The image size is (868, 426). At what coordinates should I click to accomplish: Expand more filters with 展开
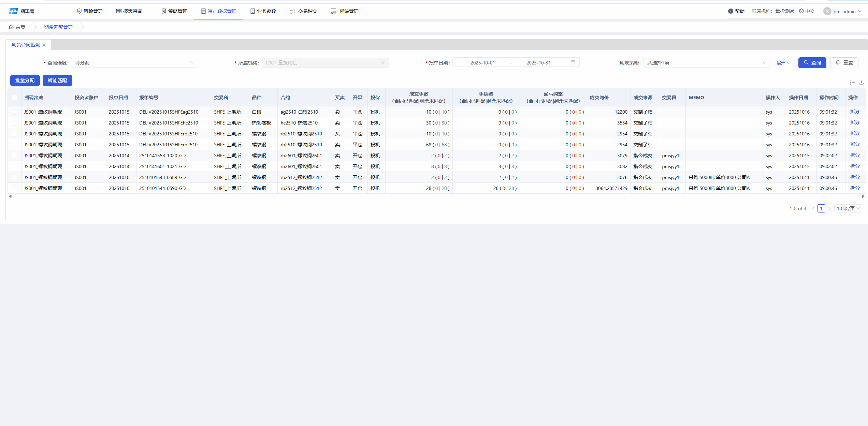tap(783, 63)
